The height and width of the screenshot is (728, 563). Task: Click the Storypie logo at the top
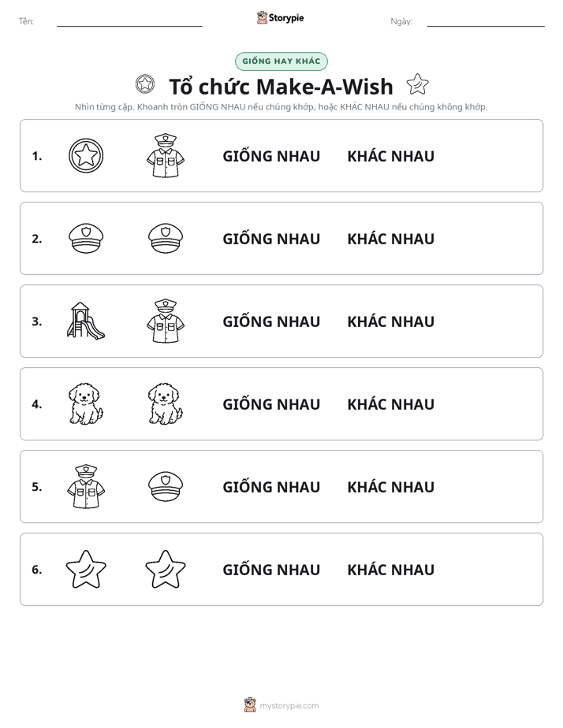(x=280, y=18)
